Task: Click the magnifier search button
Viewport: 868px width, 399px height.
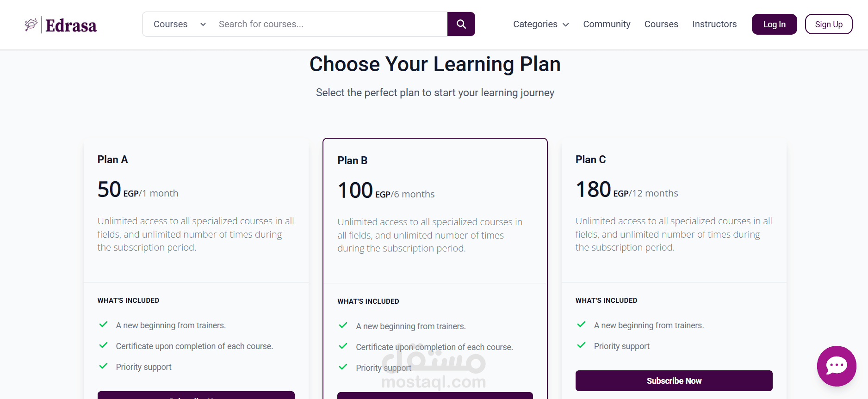Action: (461, 24)
